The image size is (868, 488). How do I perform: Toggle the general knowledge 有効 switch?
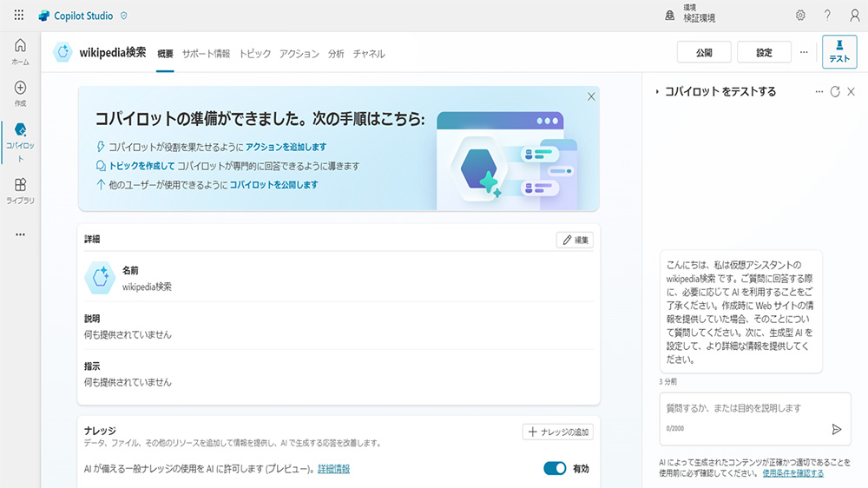click(x=555, y=468)
